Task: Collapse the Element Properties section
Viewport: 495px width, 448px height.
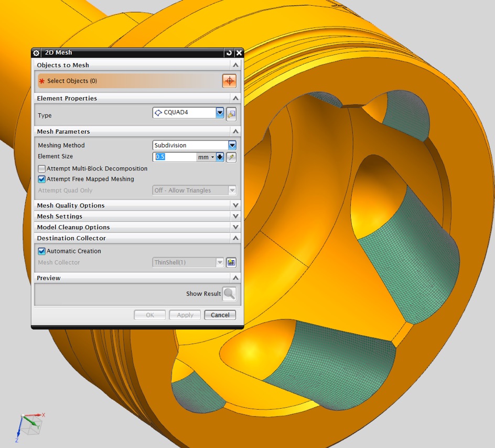Action: click(x=235, y=98)
